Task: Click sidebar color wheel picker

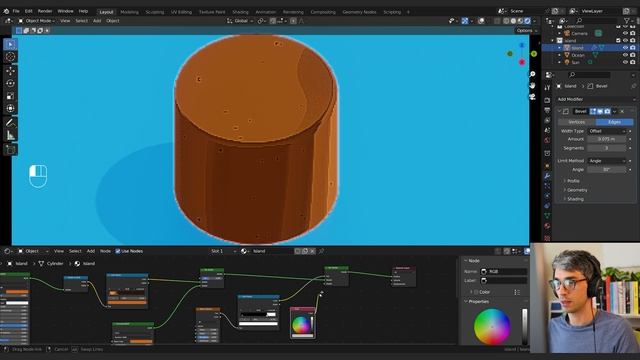Action: point(492,327)
